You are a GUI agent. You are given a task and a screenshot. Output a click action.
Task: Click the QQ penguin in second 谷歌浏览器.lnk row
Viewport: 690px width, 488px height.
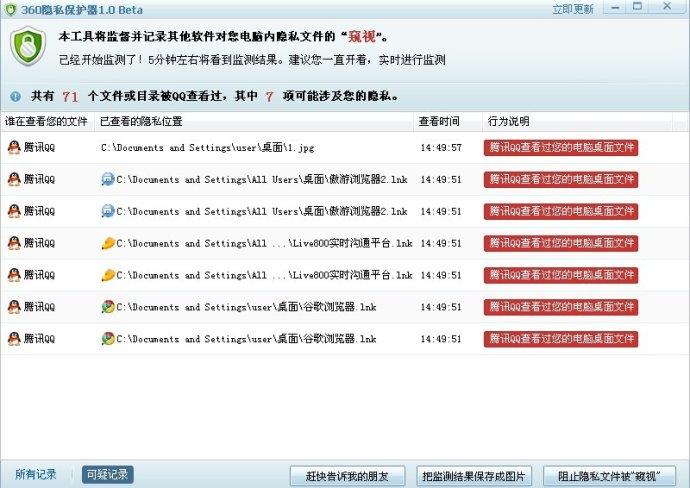14,339
